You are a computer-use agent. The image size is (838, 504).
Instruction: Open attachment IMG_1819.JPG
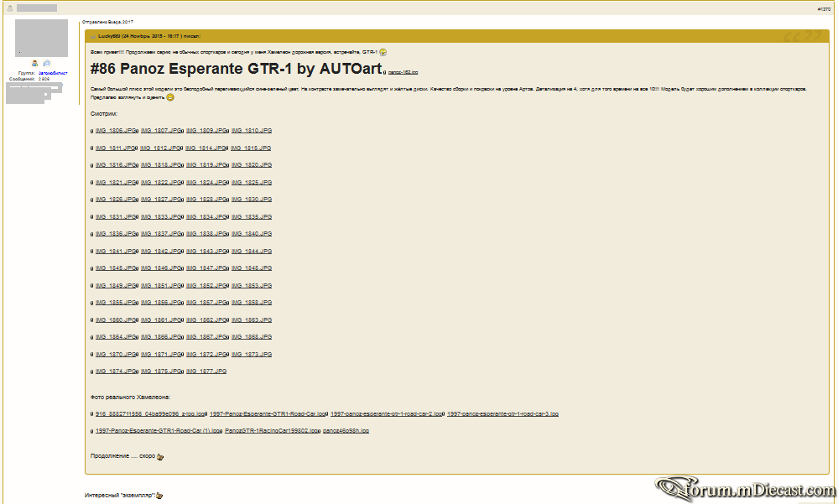pyautogui.click(x=206, y=165)
